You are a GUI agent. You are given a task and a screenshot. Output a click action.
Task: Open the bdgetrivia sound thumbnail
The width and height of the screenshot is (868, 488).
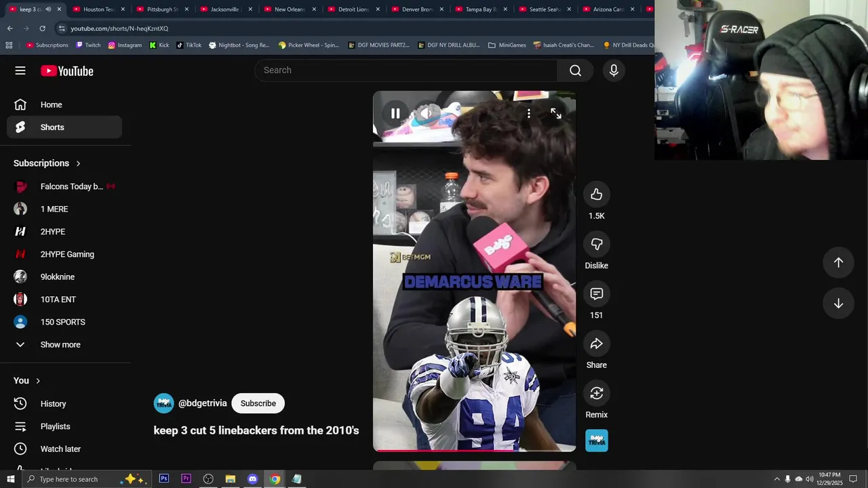click(x=597, y=441)
